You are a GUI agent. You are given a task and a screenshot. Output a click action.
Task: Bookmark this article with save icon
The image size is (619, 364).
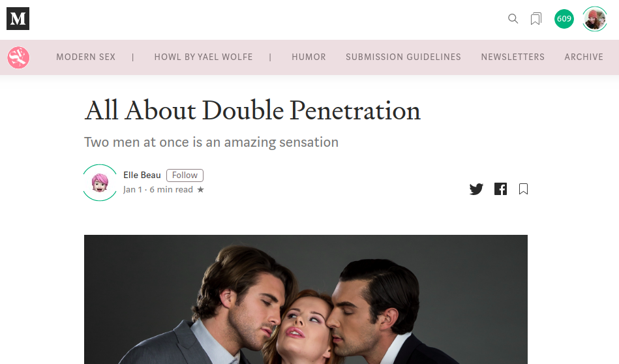(x=523, y=189)
